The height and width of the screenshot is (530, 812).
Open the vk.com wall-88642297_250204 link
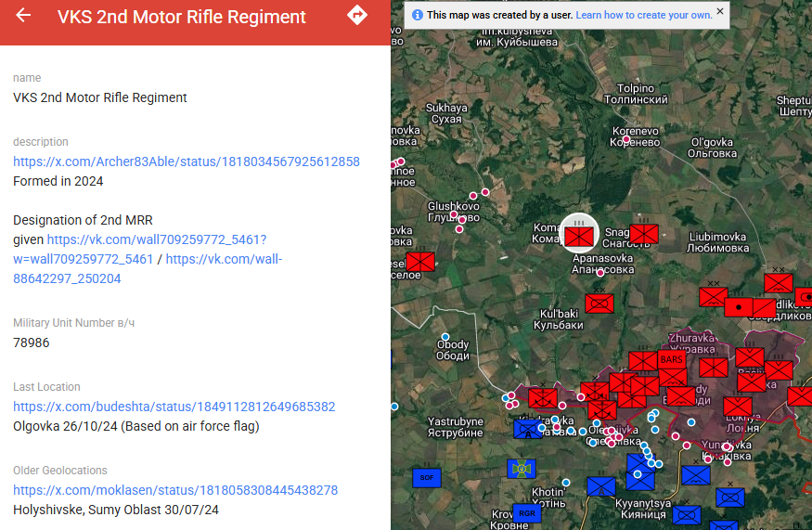point(224,259)
